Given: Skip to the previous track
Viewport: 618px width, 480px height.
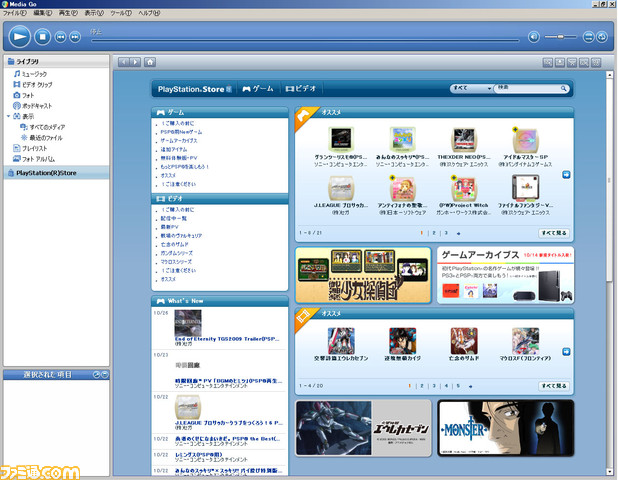Looking at the screenshot, I should [60, 37].
